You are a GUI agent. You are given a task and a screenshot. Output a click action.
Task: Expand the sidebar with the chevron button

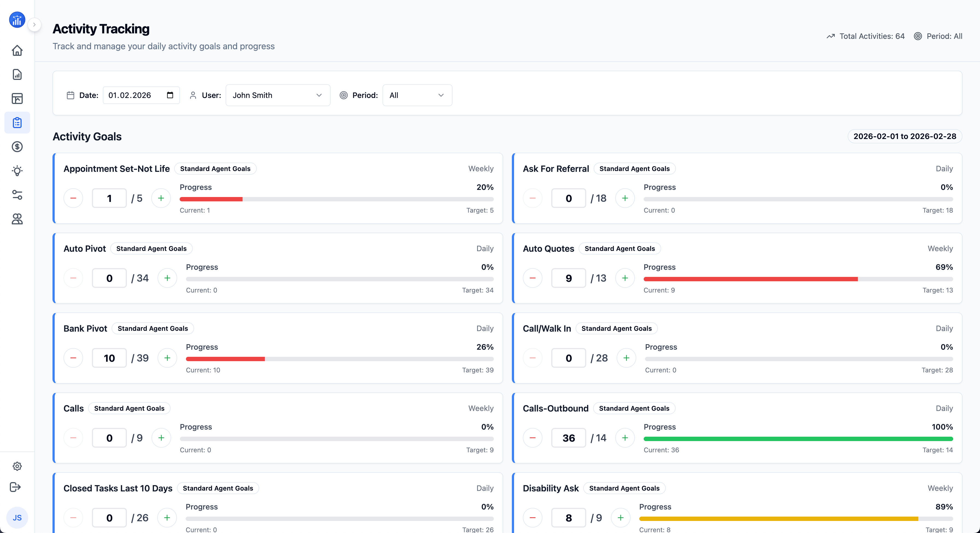click(34, 25)
